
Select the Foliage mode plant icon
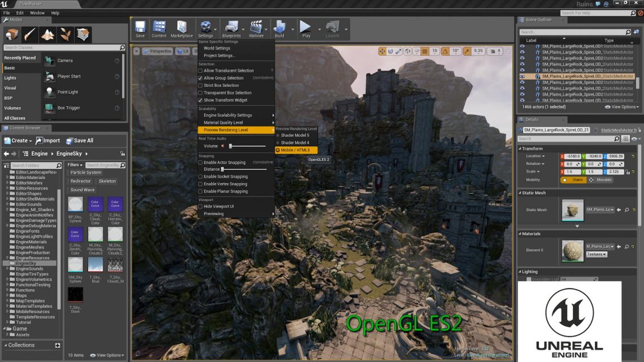tap(66, 34)
